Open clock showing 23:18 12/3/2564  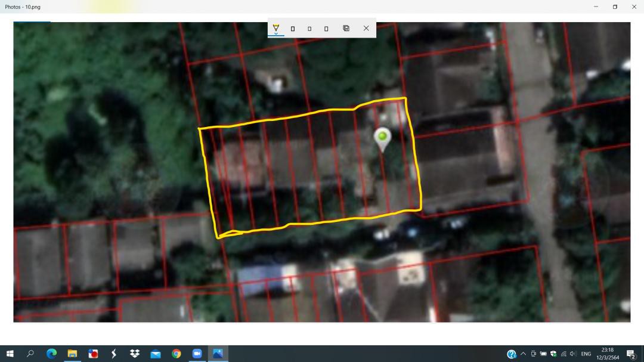click(x=608, y=354)
